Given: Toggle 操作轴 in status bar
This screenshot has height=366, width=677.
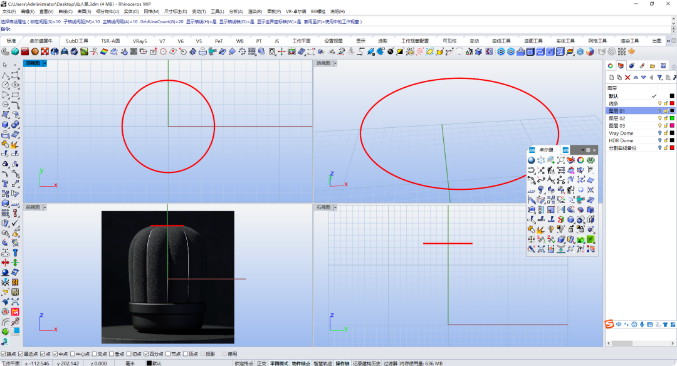Looking at the screenshot, I should click(342, 363).
